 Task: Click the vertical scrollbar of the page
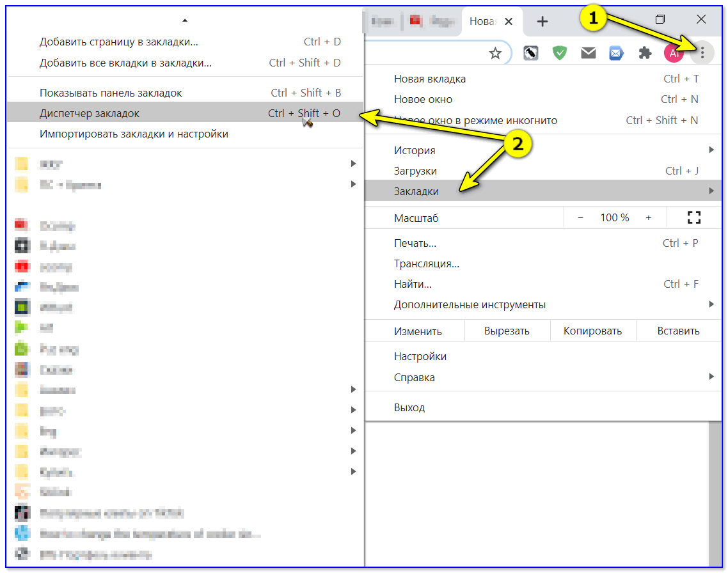point(714,494)
